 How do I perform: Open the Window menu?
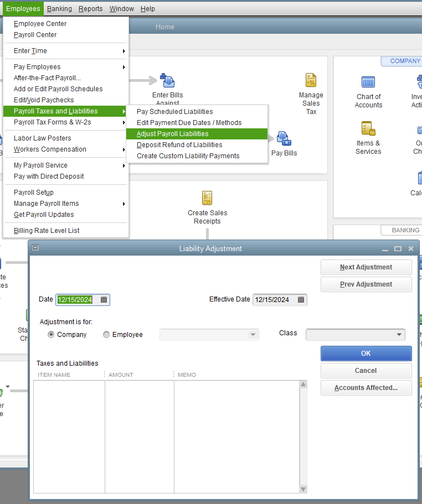coord(122,9)
